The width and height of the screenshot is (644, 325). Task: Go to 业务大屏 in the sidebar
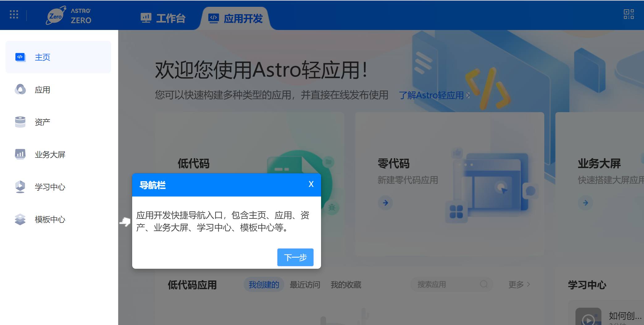[x=58, y=154]
